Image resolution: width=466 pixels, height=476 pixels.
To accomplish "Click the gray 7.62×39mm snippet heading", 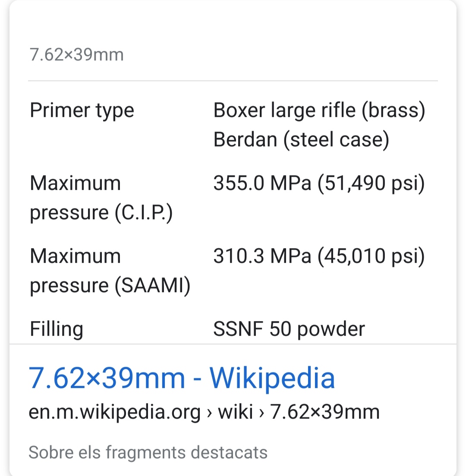I will 76,55.
